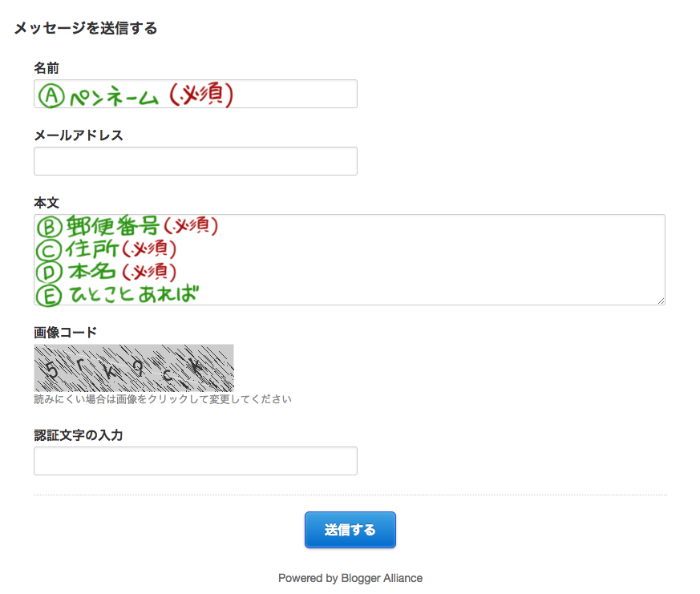This screenshot has height=594, width=700.
Task: Click the circled A handwritten marker
Action: pos(51,96)
